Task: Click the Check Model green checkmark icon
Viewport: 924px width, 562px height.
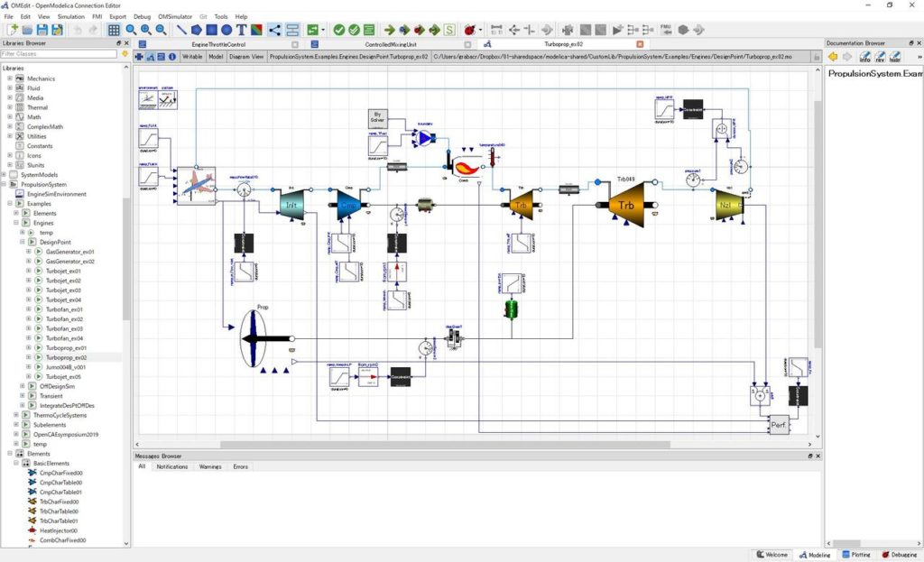Action: pos(337,28)
